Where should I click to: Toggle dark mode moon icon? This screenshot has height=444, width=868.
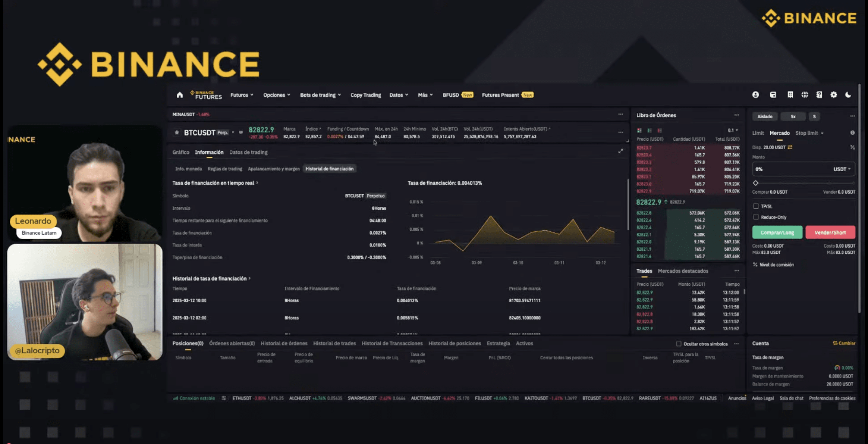pyautogui.click(x=848, y=95)
